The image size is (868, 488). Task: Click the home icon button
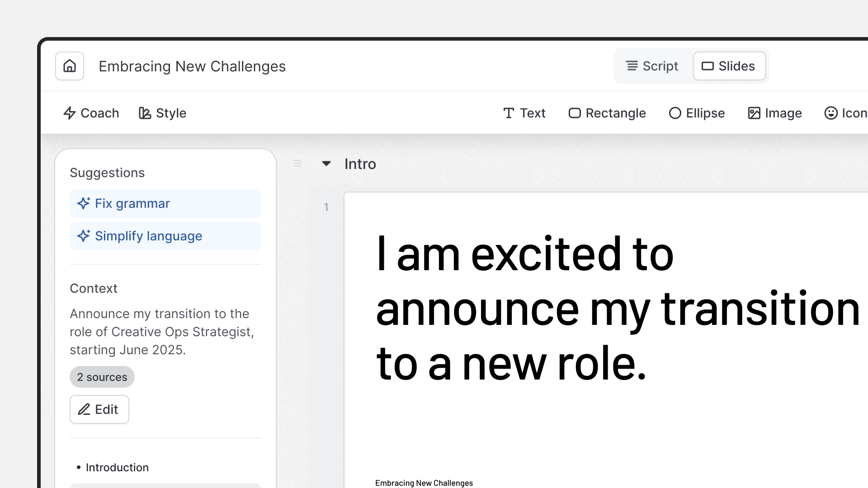coord(70,66)
